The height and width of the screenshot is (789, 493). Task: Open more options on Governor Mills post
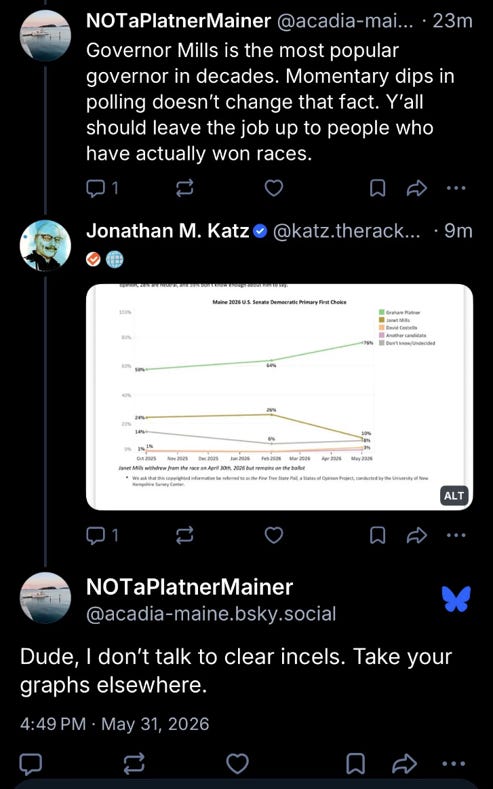pos(456,189)
